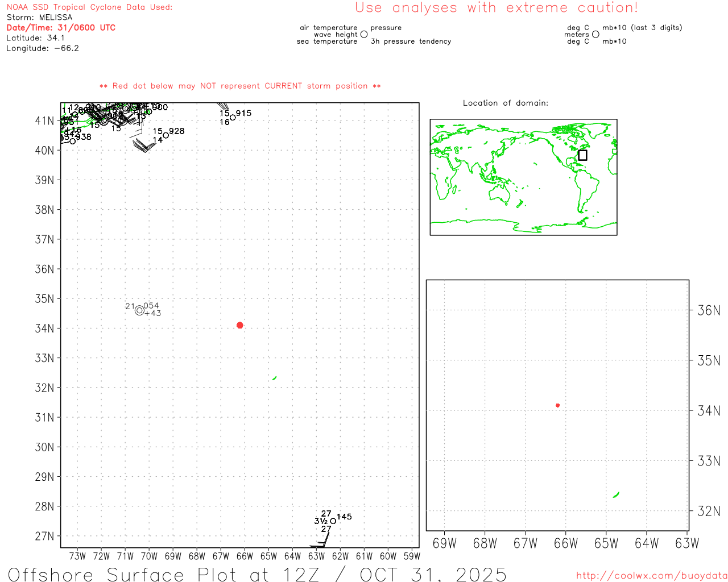Click the red dot warning notice text
This screenshot has height=582, width=728.
point(240,86)
